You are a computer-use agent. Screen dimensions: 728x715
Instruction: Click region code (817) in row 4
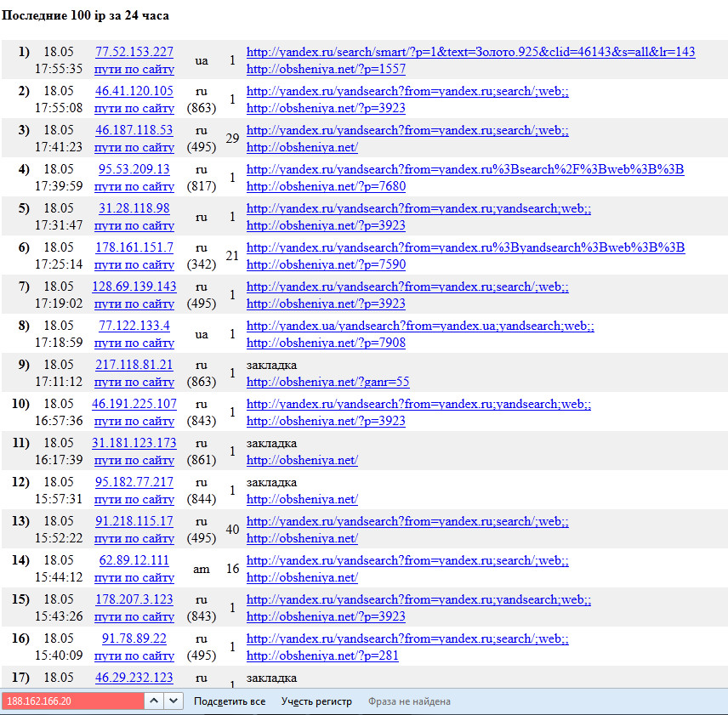[201, 186]
